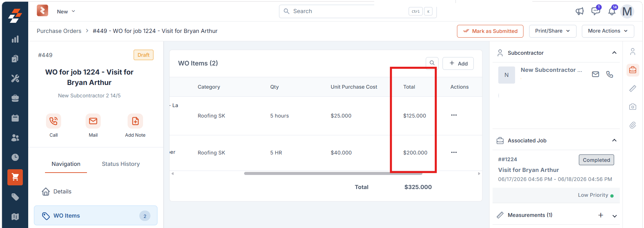The image size is (644, 228).
Task: Go to Purchase Orders breadcrumb link
Action: click(59, 31)
